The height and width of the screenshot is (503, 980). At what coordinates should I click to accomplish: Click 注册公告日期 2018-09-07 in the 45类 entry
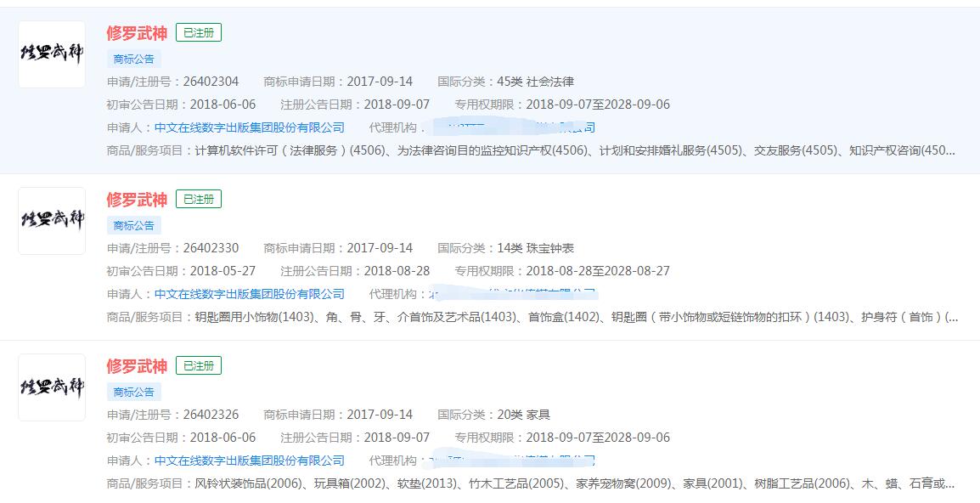397,105
